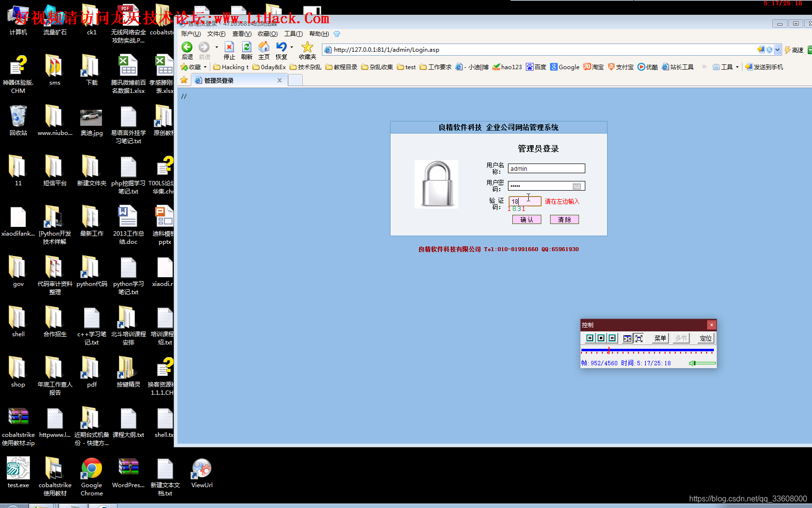Click the browser Back (后退) button
This screenshot has height=508, width=812.
point(187,50)
